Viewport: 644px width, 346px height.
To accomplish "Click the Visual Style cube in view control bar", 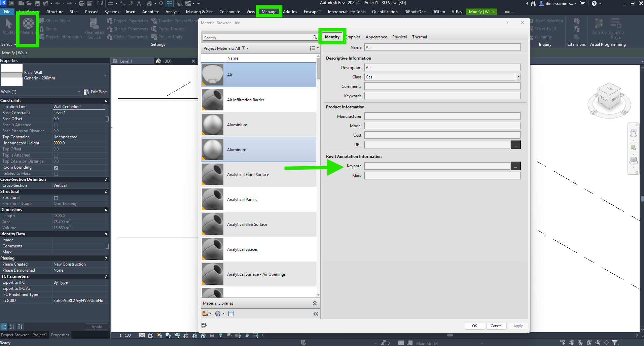I will 151,335.
